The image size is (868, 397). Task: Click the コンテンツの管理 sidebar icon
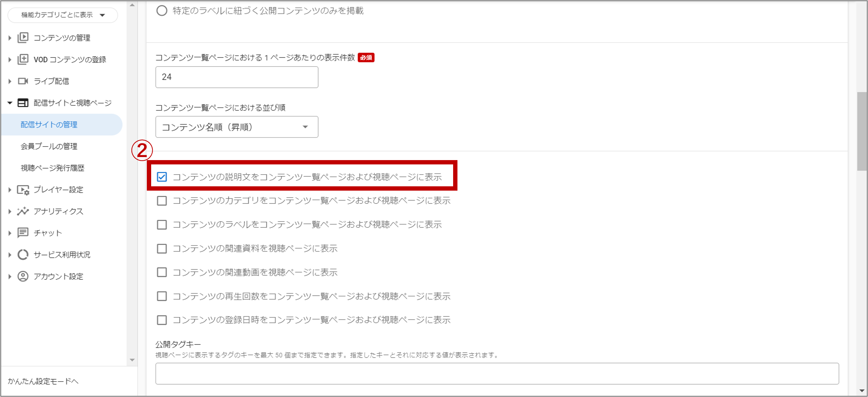tap(23, 37)
